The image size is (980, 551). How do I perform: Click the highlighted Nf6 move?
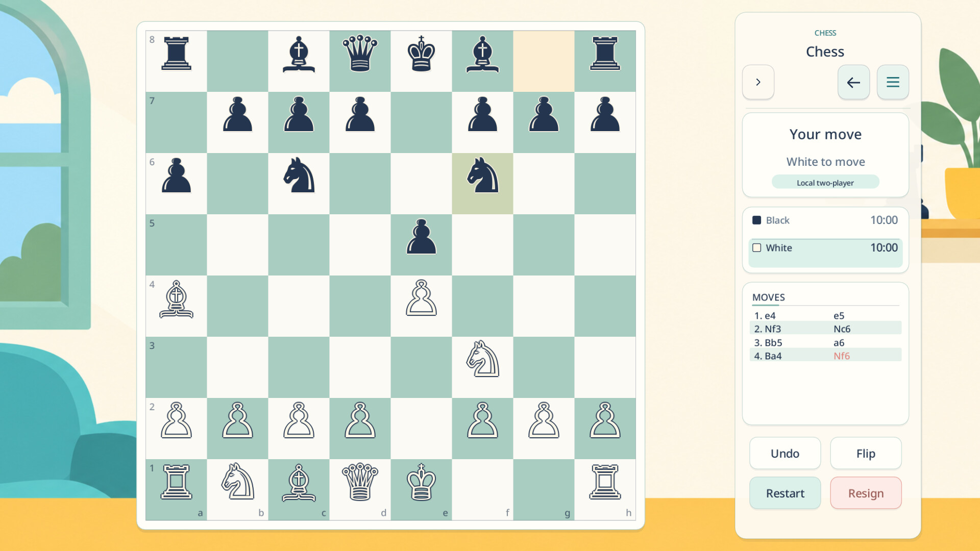842,356
